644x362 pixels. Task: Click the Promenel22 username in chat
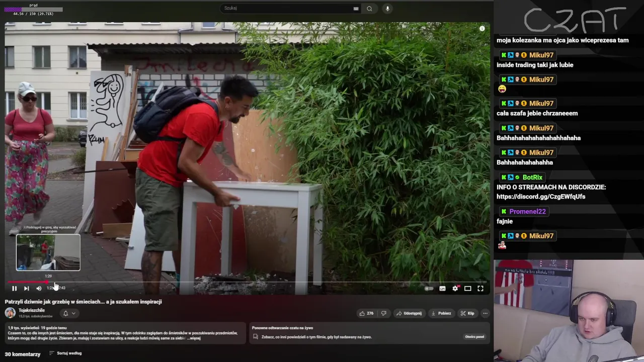tap(527, 211)
